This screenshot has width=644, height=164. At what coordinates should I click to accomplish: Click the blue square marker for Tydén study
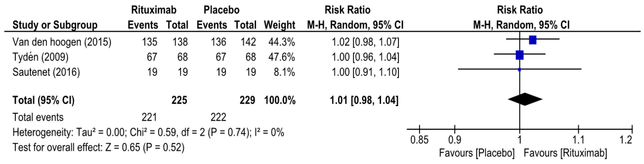click(520, 55)
